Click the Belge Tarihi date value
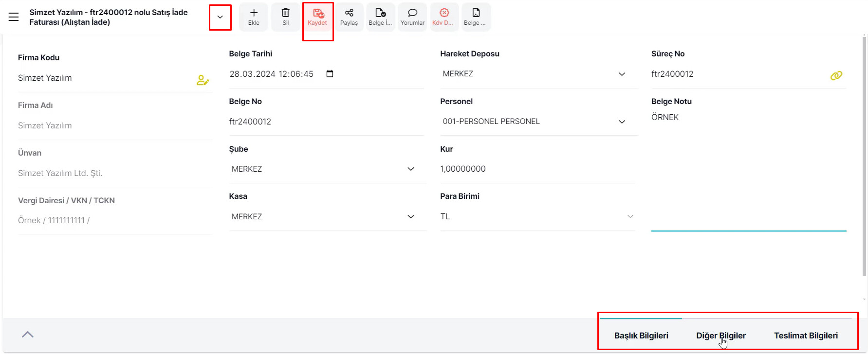 272,74
